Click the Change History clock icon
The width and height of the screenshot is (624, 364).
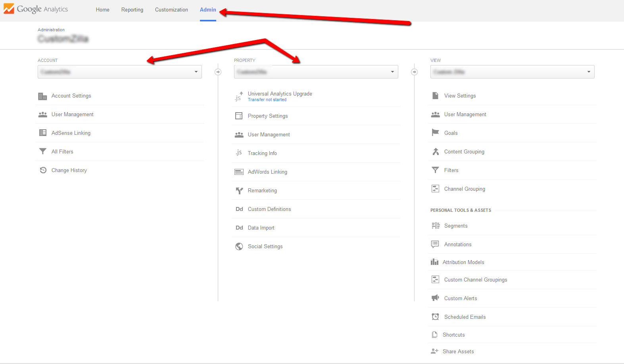pyautogui.click(x=43, y=170)
